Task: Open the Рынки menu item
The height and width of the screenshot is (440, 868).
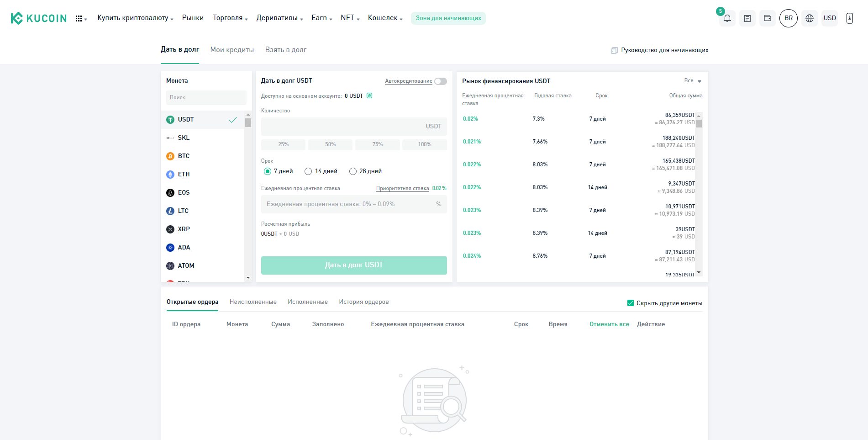Action: click(193, 18)
